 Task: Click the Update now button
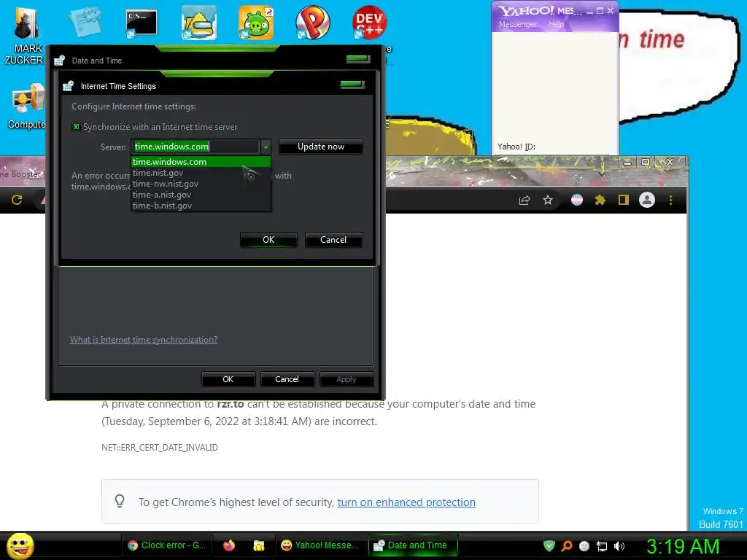(321, 147)
